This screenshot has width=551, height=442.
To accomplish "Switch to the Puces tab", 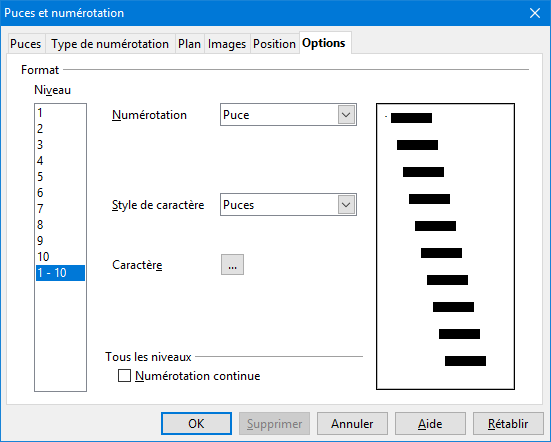I will coord(26,44).
